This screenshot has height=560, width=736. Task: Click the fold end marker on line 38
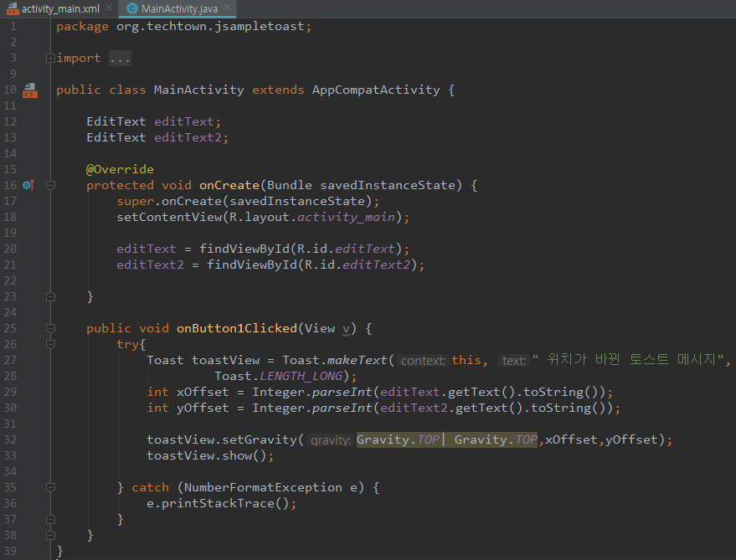click(x=51, y=535)
